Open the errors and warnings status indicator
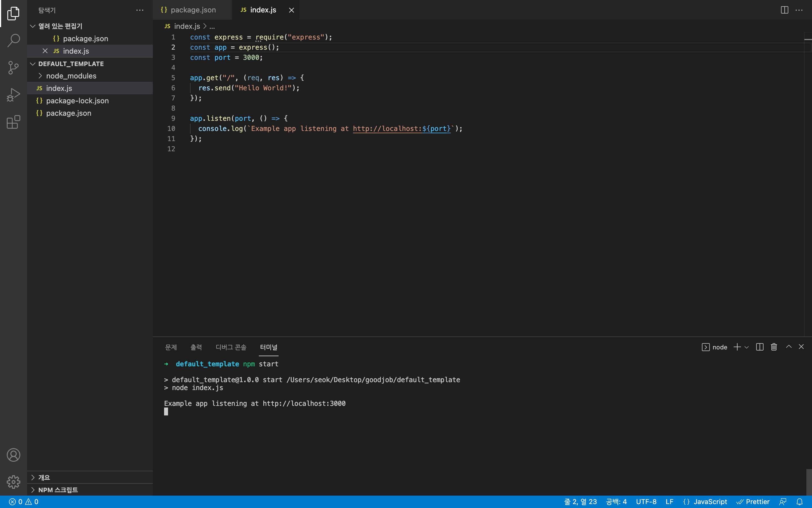The image size is (812, 508). (x=23, y=502)
